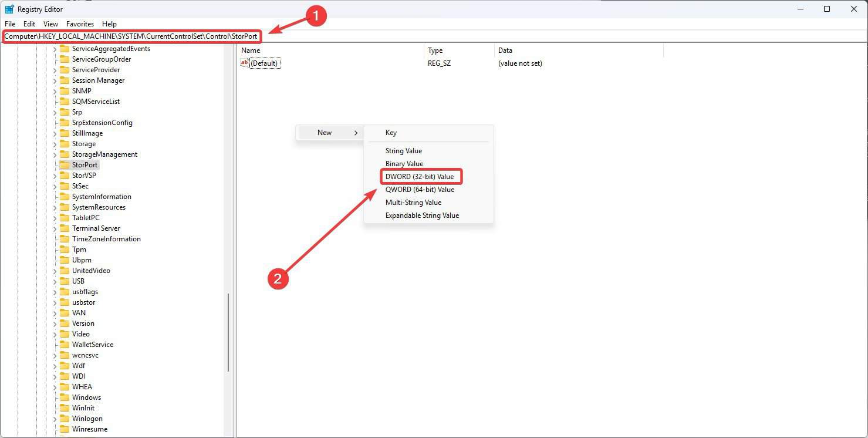Viewport: 868px width, 438px height.
Task: Click the WalletService folder icon
Action: pos(65,345)
